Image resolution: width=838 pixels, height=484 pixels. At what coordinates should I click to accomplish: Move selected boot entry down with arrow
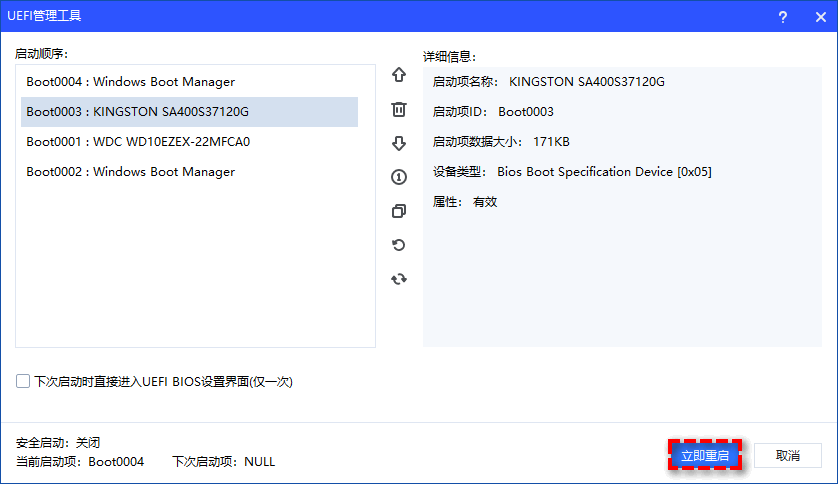pos(399,143)
